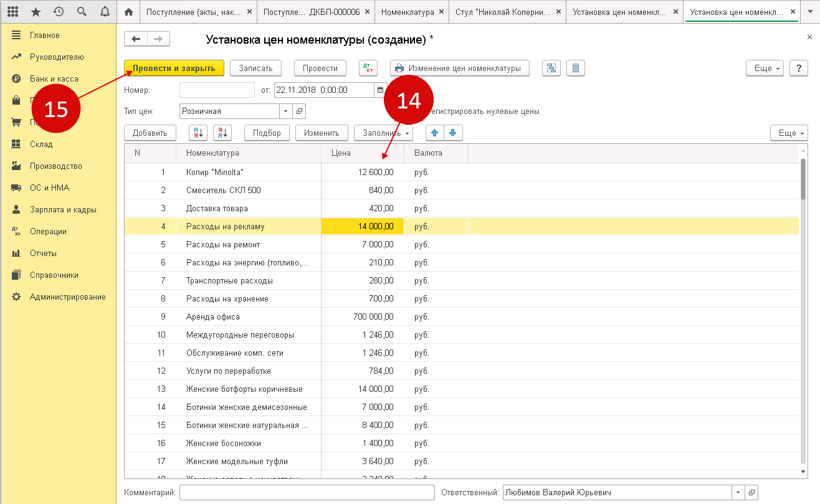820x504 pixels.
Task: Click Записать button
Action: coord(255,68)
